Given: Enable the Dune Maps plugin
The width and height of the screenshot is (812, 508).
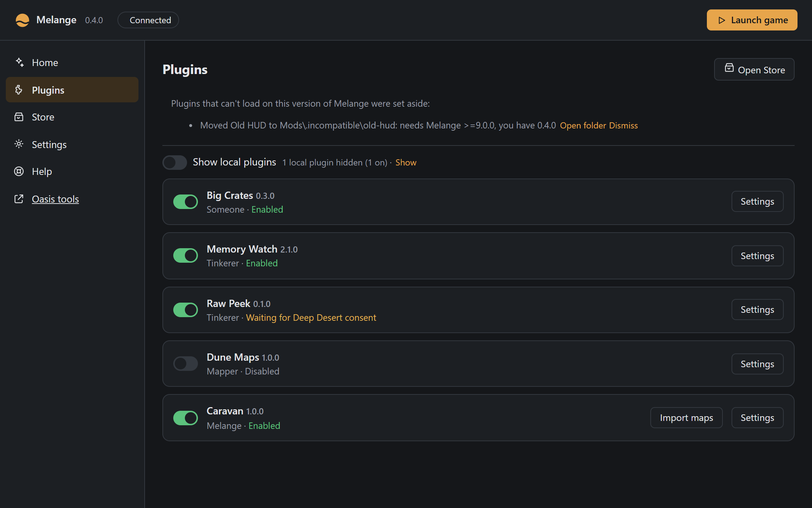Looking at the screenshot, I should pyautogui.click(x=186, y=364).
